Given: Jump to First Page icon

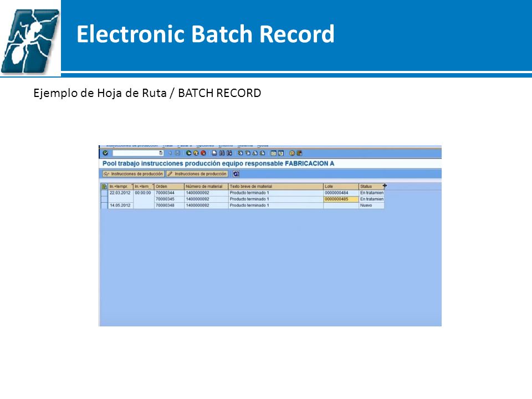Looking at the screenshot, I should coord(240,153).
